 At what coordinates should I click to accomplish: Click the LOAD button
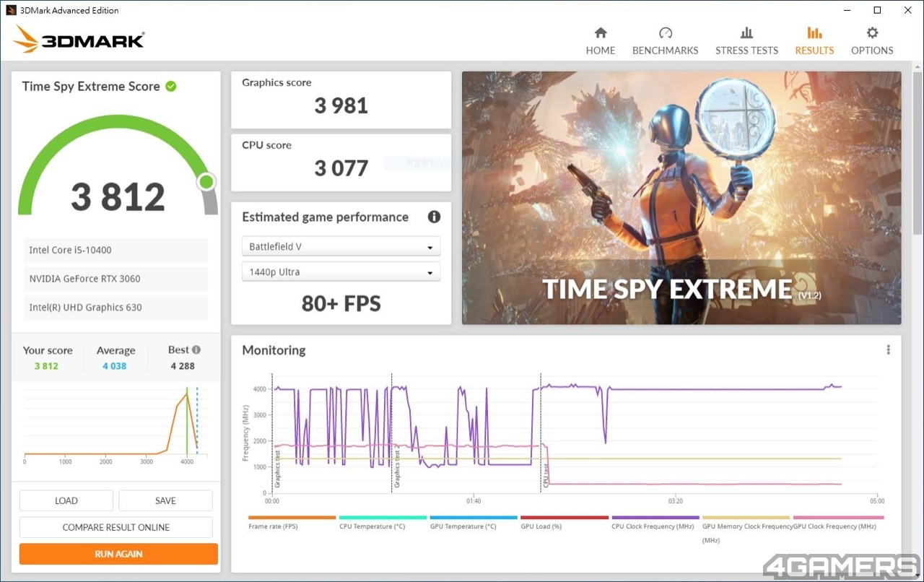[66, 500]
